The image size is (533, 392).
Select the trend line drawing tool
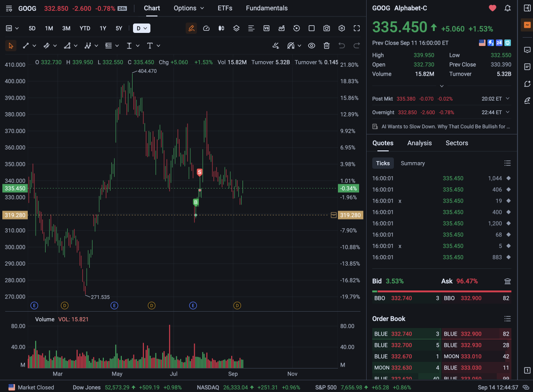coord(26,46)
